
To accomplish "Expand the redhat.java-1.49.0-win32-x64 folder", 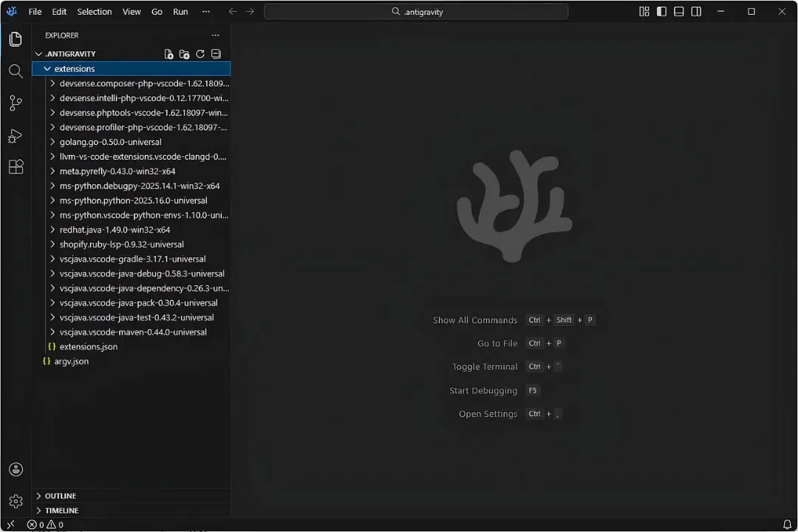I will tap(131, 230).
